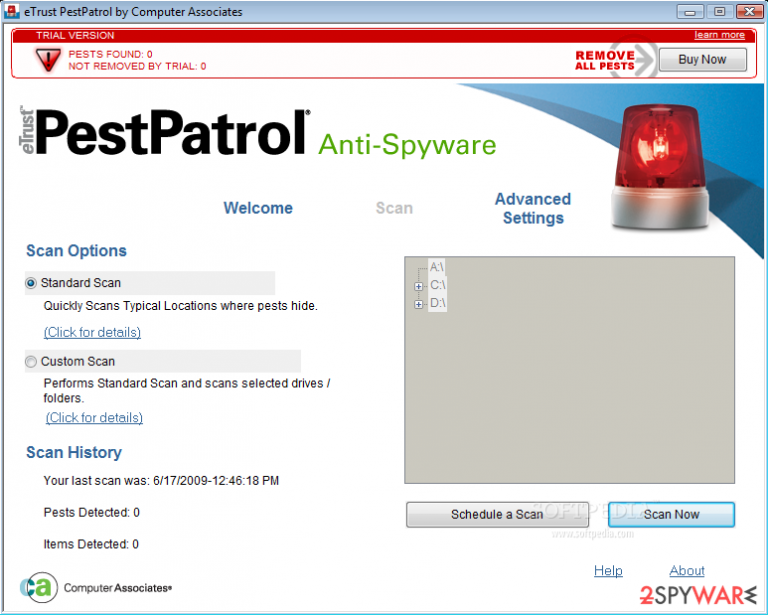768x615 pixels.
Task: Select the A:\ drive in the tree
Action: pos(436,267)
